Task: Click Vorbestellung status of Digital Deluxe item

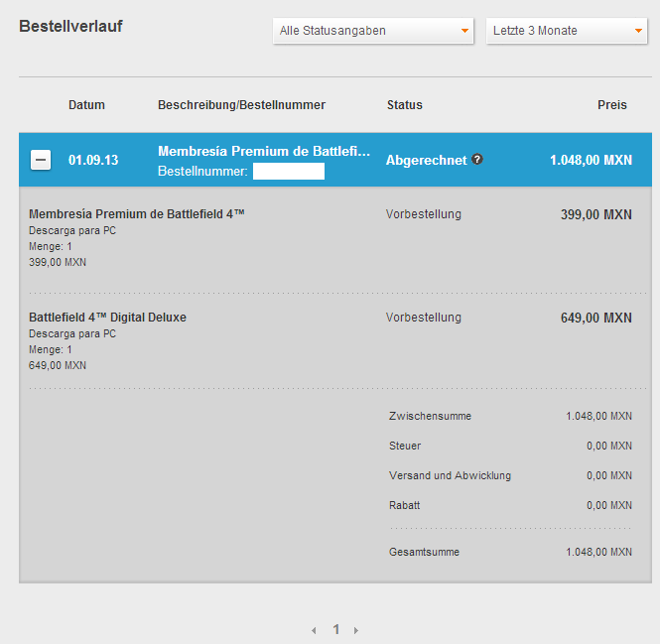Action: tap(424, 318)
